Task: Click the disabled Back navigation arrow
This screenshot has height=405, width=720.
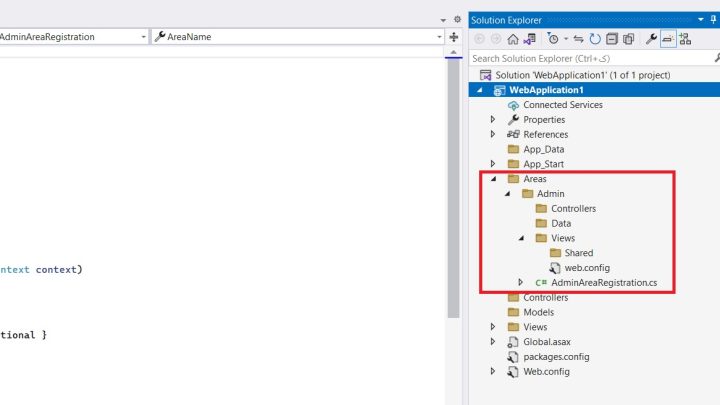Action: click(x=479, y=39)
